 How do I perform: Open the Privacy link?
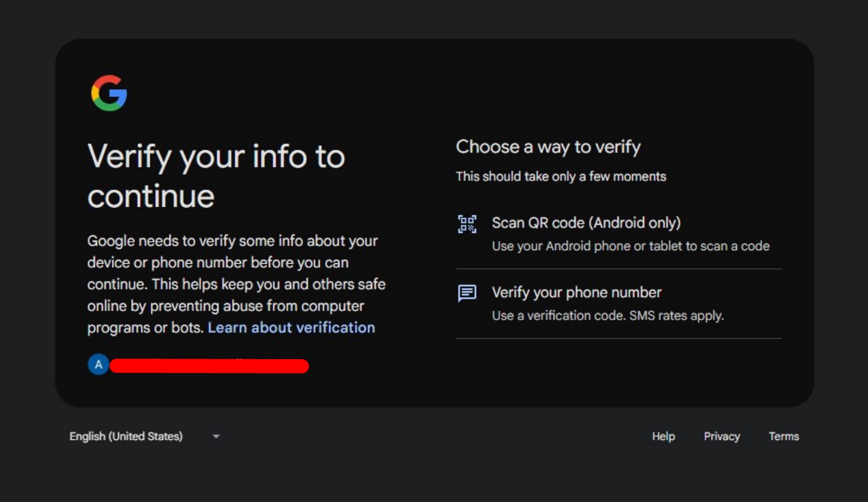tap(721, 436)
